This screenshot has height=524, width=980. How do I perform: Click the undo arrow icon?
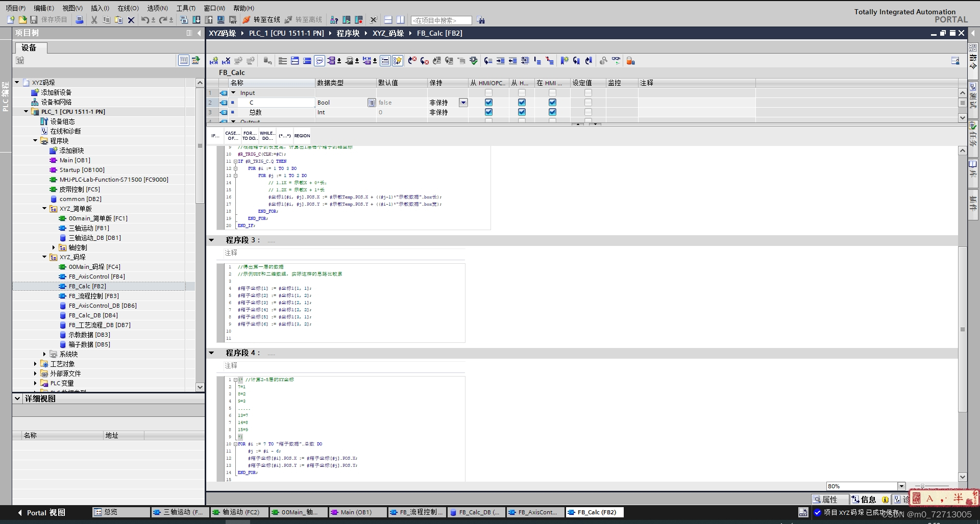click(145, 20)
